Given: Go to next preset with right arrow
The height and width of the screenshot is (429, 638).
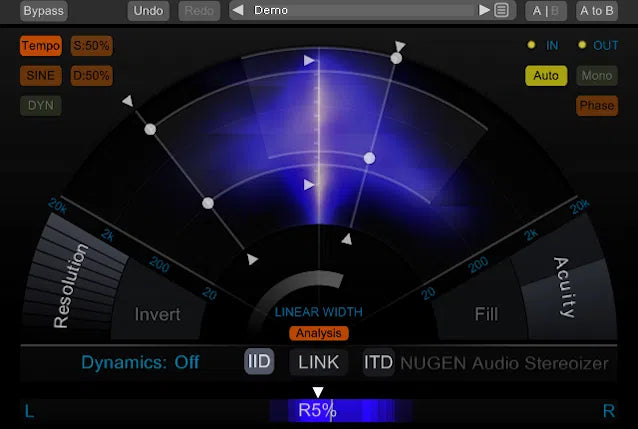Looking at the screenshot, I should pyautogui.click(x=484, y=10).
